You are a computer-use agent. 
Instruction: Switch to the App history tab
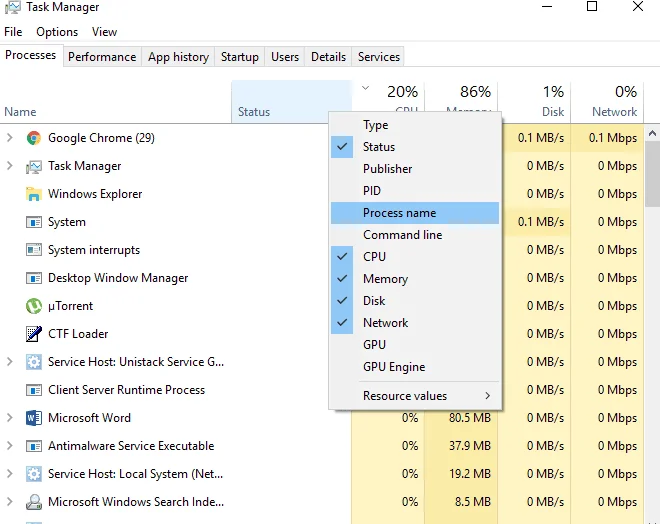[x=178, y=57]
